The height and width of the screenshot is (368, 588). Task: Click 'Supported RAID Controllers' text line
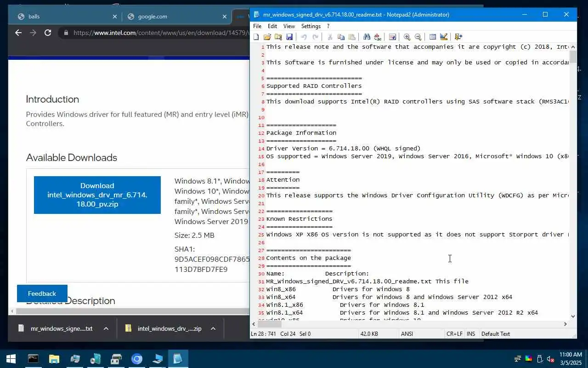[x=314, y=86]
